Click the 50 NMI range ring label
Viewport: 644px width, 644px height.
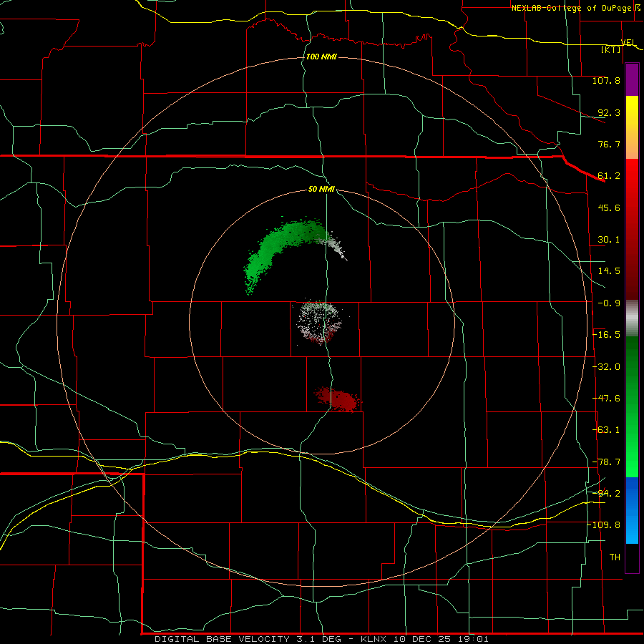point(321,190)
